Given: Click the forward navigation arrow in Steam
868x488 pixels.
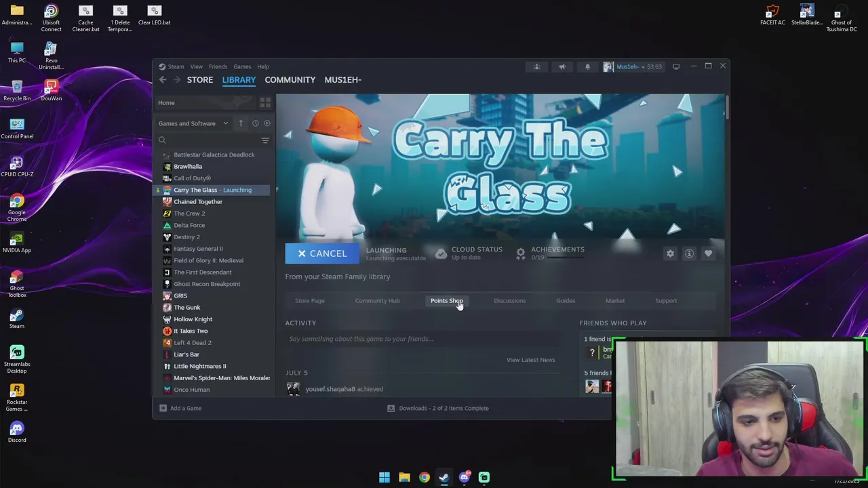Looking at the screenshot, I should point(177,80).
